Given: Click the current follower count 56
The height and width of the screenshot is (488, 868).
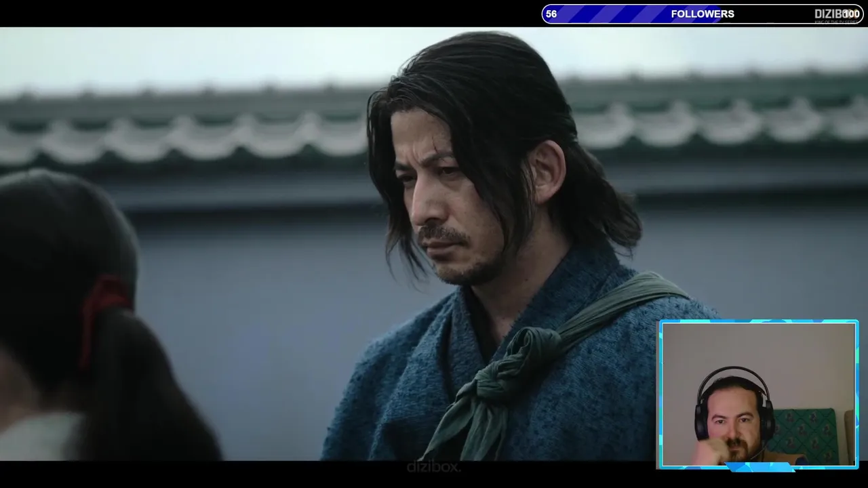Looking at the screenshot, I should [x=551, y=14].
